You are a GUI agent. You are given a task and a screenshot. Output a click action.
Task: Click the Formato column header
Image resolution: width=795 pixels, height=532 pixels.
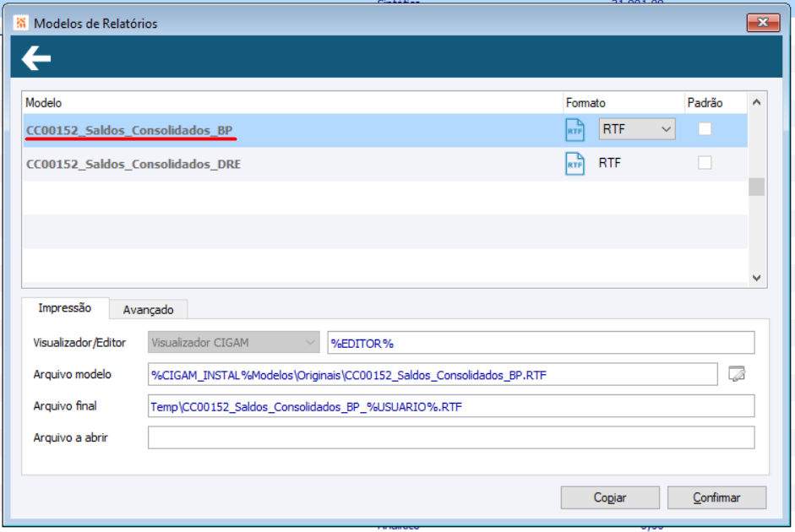[623, 103]
